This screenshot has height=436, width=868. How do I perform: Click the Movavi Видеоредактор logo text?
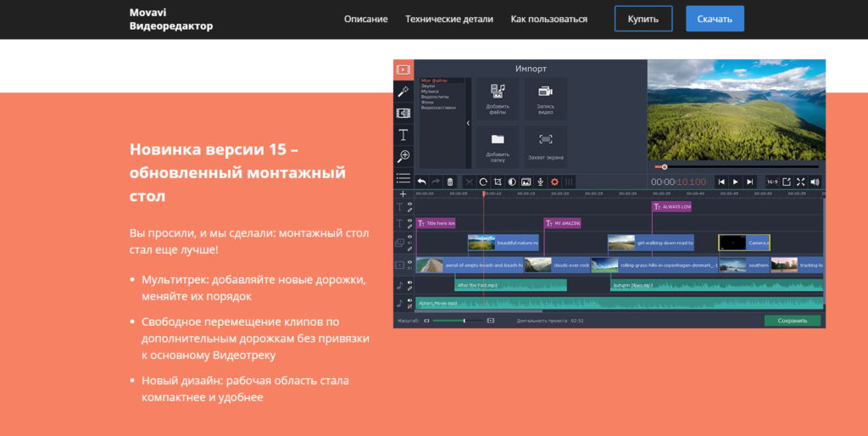coord(171,20)
